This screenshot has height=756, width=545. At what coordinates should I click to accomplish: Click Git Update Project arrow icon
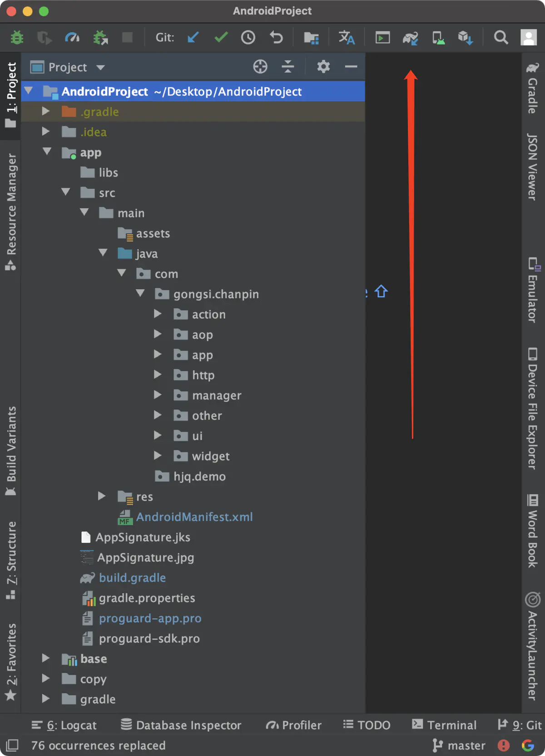click(193, 37)
